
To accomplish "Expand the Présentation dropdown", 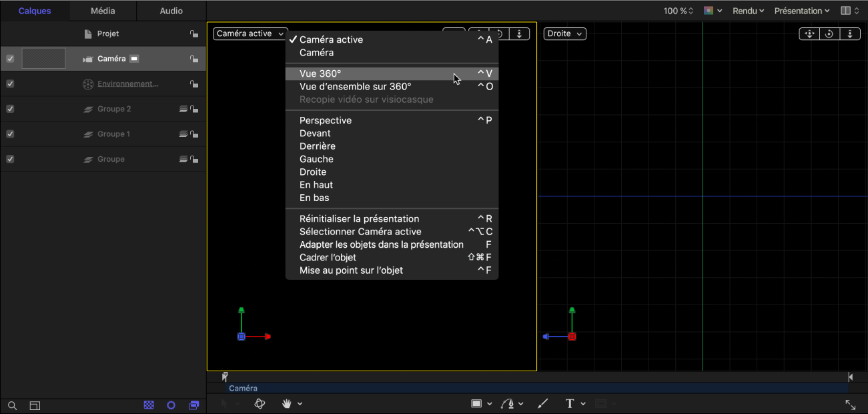I will click(x=801, y=11).
